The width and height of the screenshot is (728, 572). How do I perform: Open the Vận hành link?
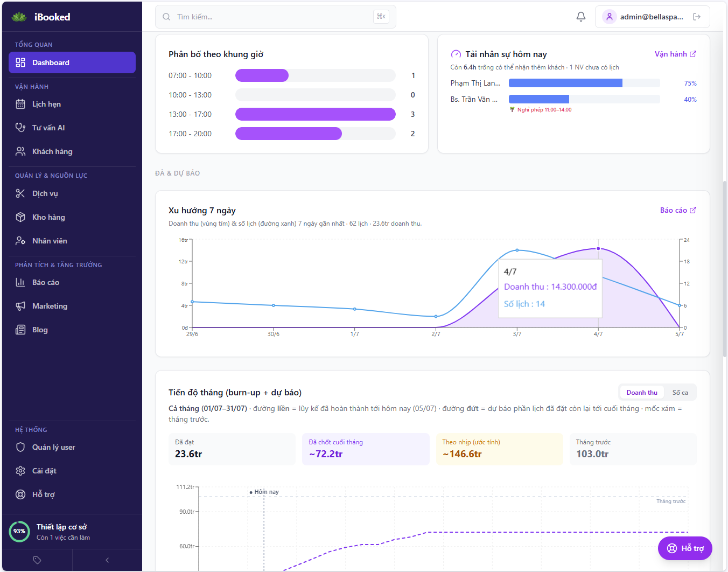[675, 54]
